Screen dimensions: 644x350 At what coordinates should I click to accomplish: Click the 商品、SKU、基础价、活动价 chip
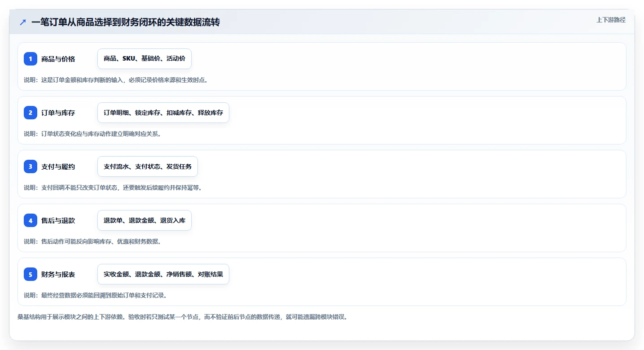pyautogui.click(x=145, y=59)
